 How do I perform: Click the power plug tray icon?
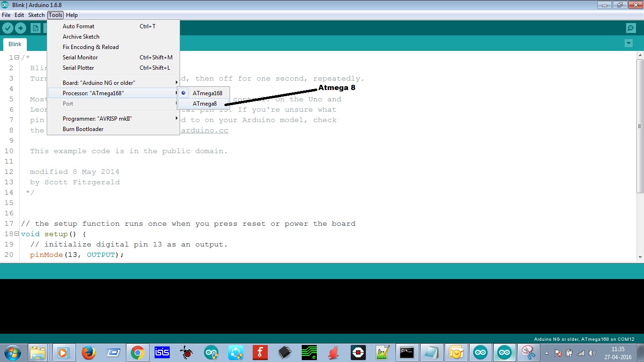point(570,353)
